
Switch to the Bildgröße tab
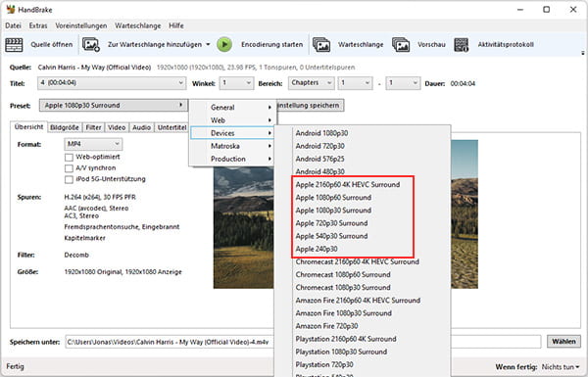tap(65, 127)
